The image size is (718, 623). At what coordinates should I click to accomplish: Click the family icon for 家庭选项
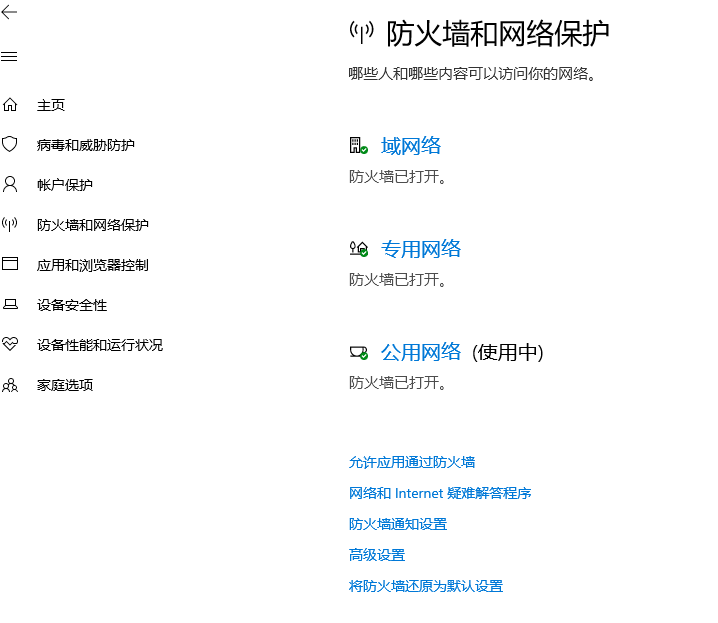click(x=10, y=385)
